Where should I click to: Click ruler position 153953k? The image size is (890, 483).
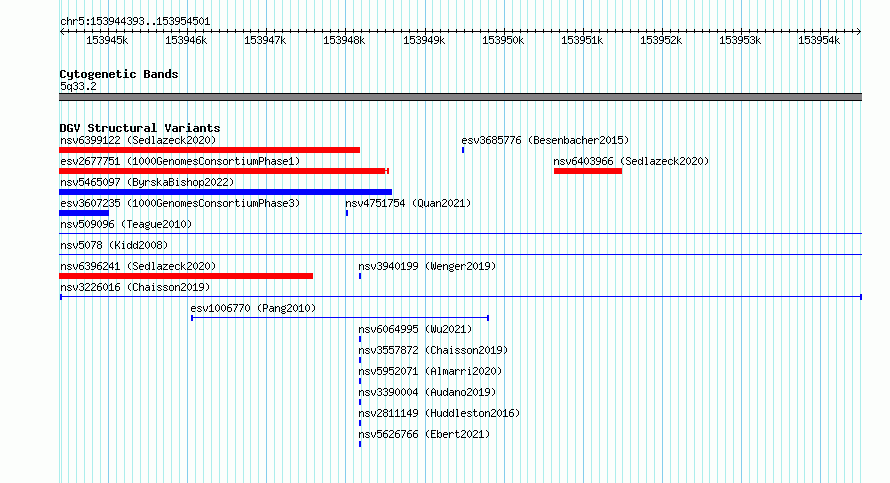(740, 40)
